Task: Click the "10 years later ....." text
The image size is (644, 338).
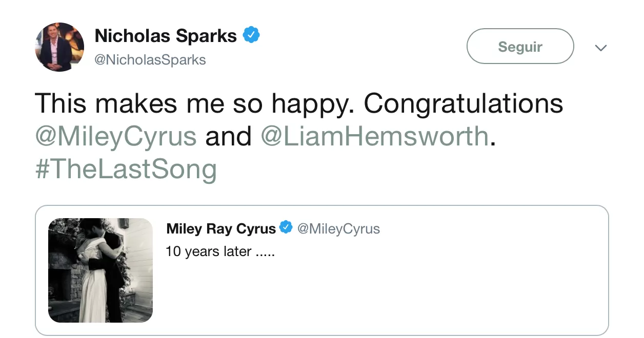Action: [220, 252]
